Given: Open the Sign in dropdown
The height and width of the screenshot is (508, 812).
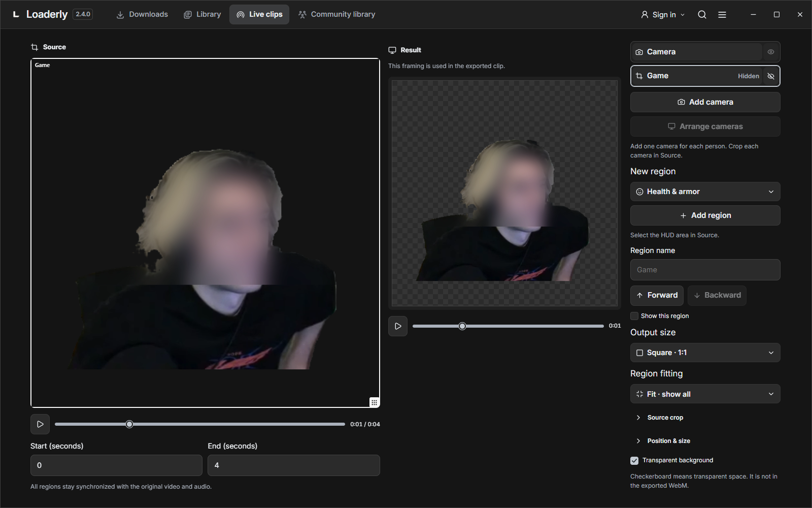Looking at the screenshot, I should 663,15.
